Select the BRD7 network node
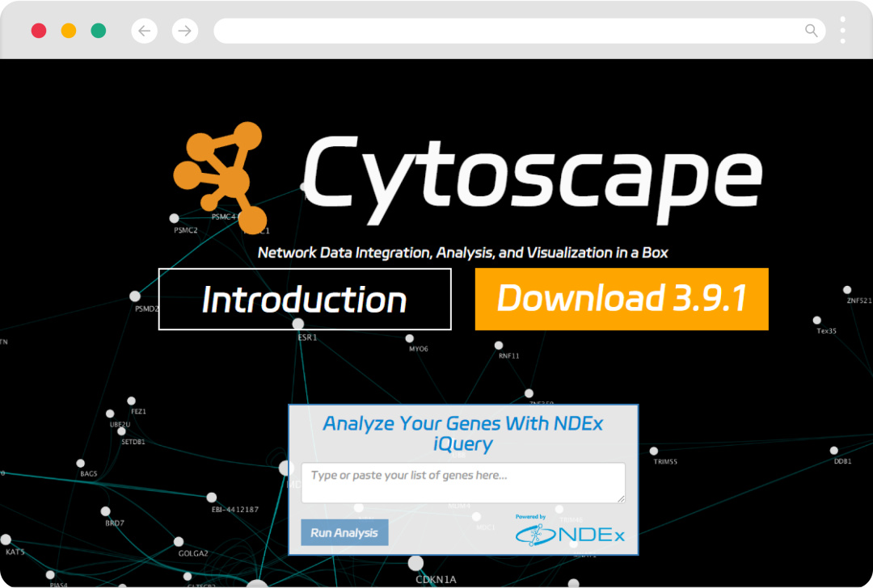The image size is (873, 588). pos(105,511)
